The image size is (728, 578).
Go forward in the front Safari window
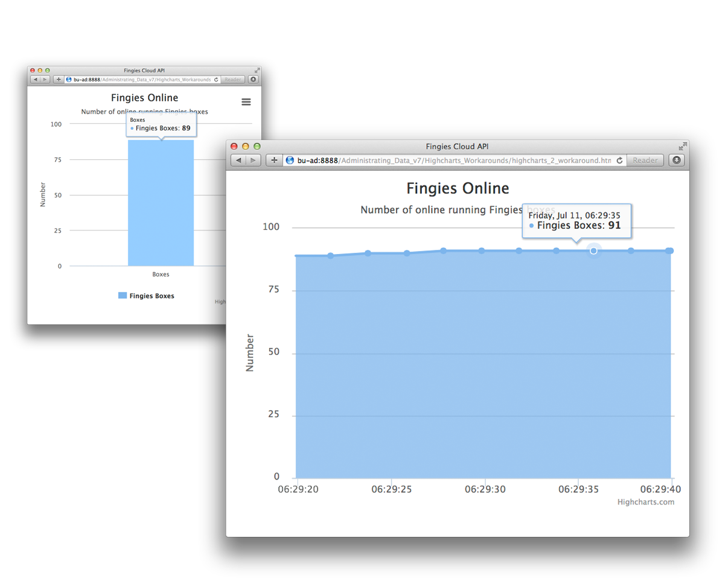click(x=254, y=160)
